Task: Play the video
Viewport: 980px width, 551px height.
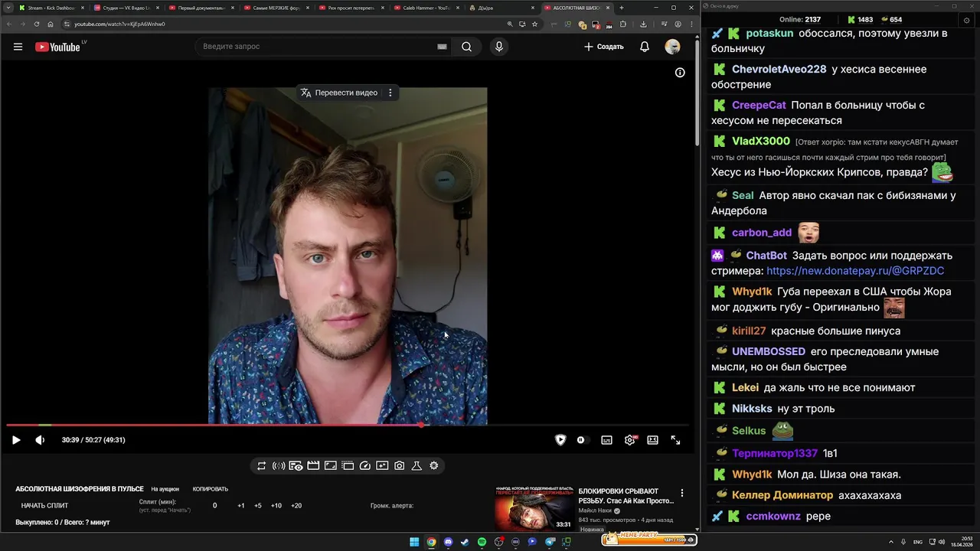Action: 16,440
